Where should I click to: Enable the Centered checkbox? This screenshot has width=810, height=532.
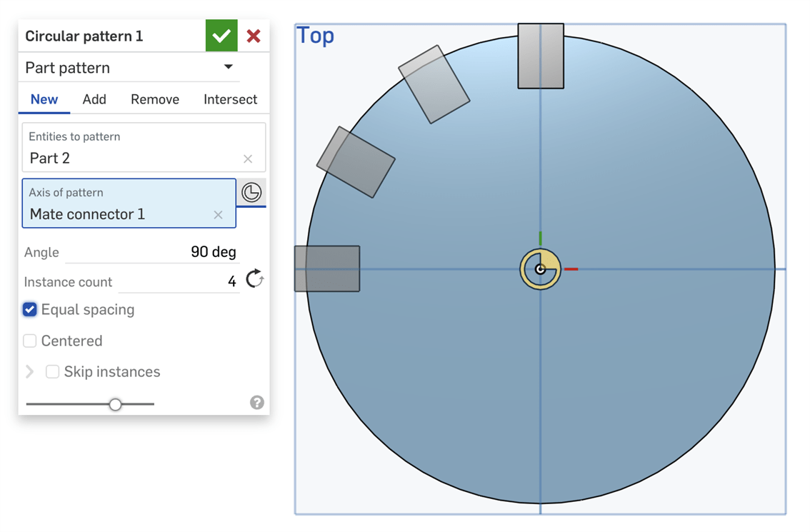pos(30,341)
